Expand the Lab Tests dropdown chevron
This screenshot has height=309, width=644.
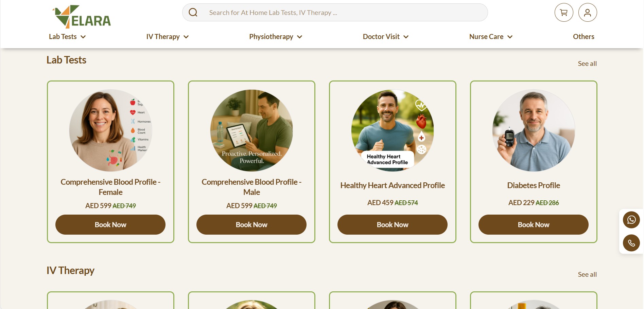(83, 37)
